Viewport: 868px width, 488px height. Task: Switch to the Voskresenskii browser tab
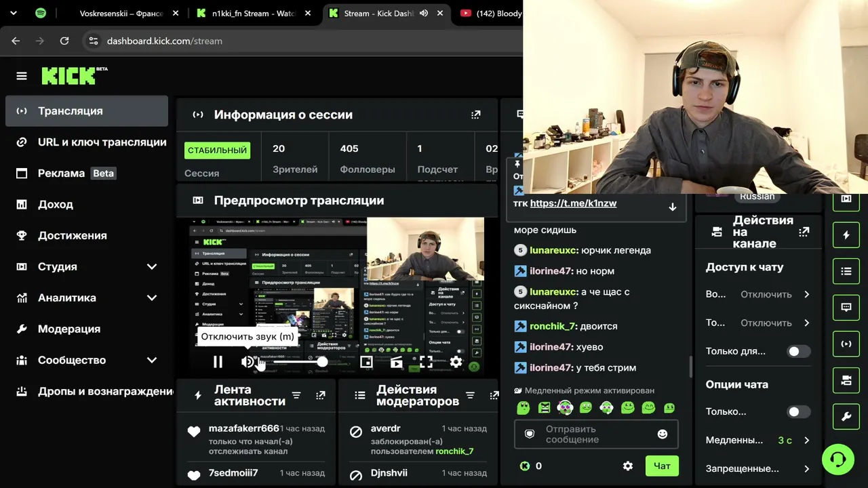[121, 13]
